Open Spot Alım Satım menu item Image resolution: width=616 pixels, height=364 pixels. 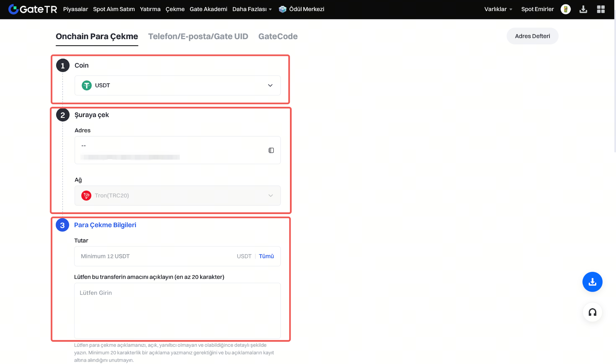pos(114,9)
